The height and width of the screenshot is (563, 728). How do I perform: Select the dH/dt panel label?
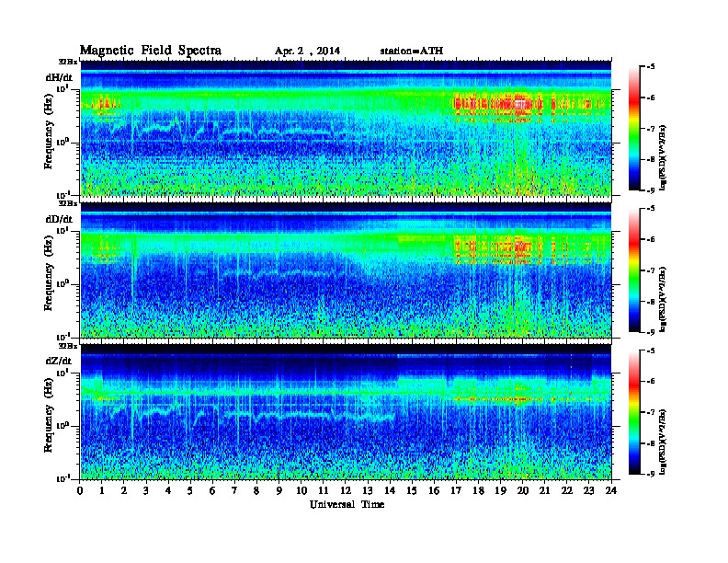59,78
